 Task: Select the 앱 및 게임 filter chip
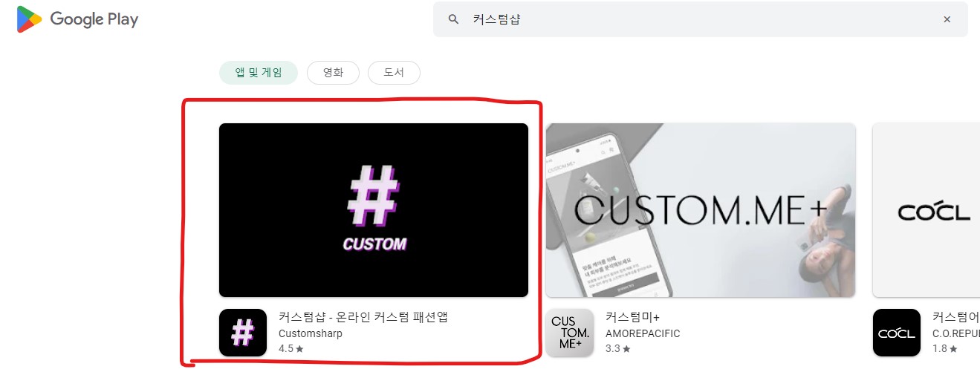[x=258, y=73]
